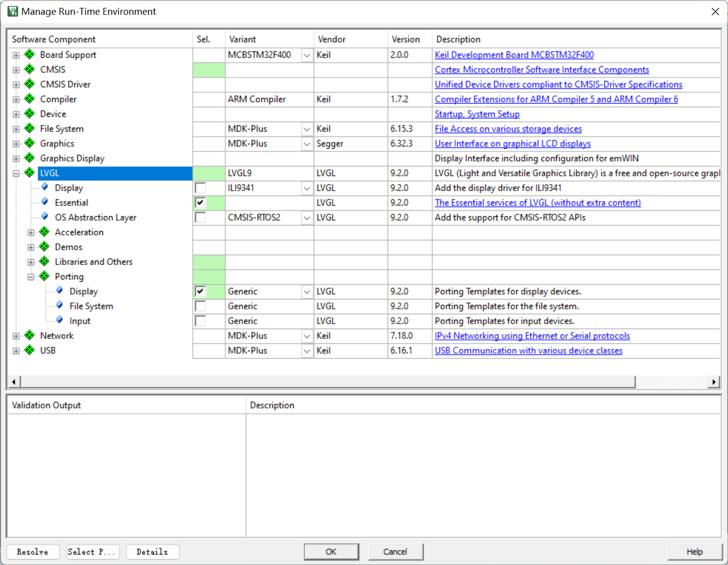728x565 pixels.
Task: Select the Graphics Display tree item
Action: [x=72, y=158]
